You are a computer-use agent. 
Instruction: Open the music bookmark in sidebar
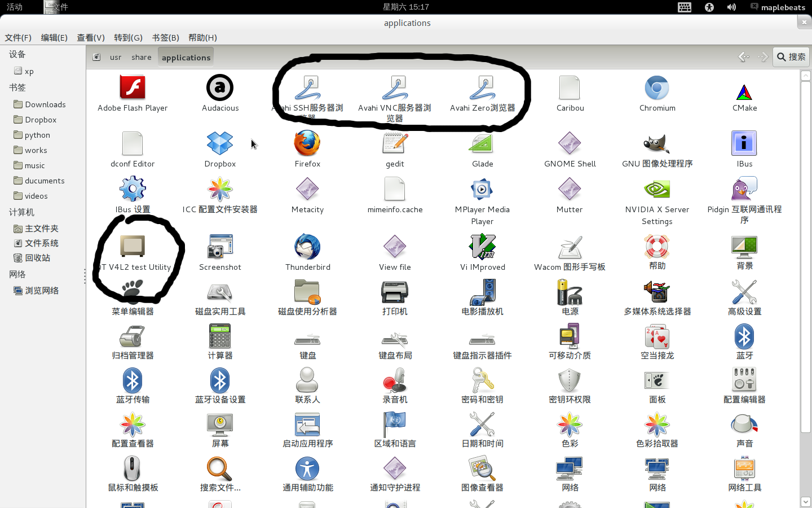(x=34, y=165)
